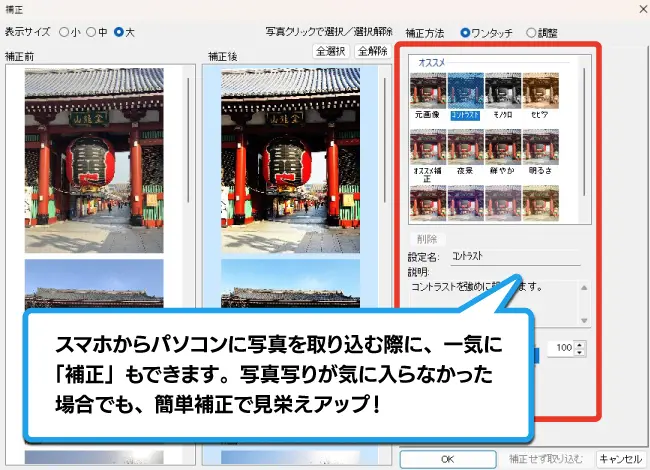
Task: Switch correction method to 調整
Action: pyautogui.click(x=531, y=32)
